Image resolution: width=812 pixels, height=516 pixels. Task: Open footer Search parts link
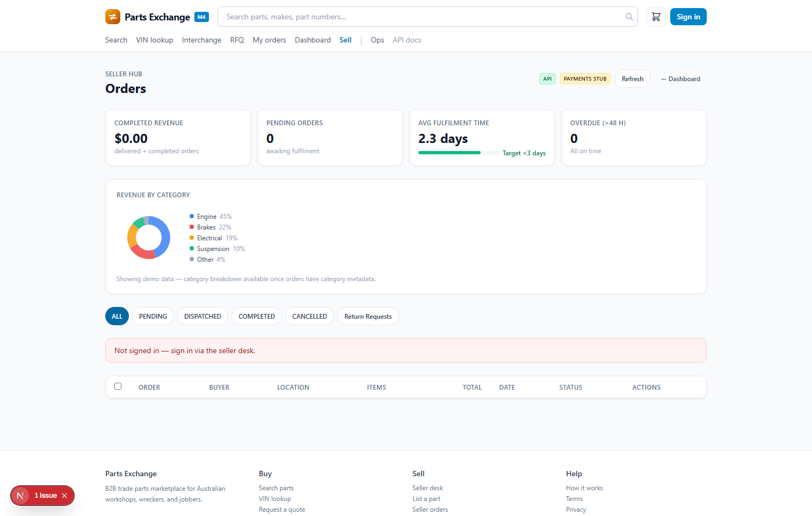coord(276,488)
